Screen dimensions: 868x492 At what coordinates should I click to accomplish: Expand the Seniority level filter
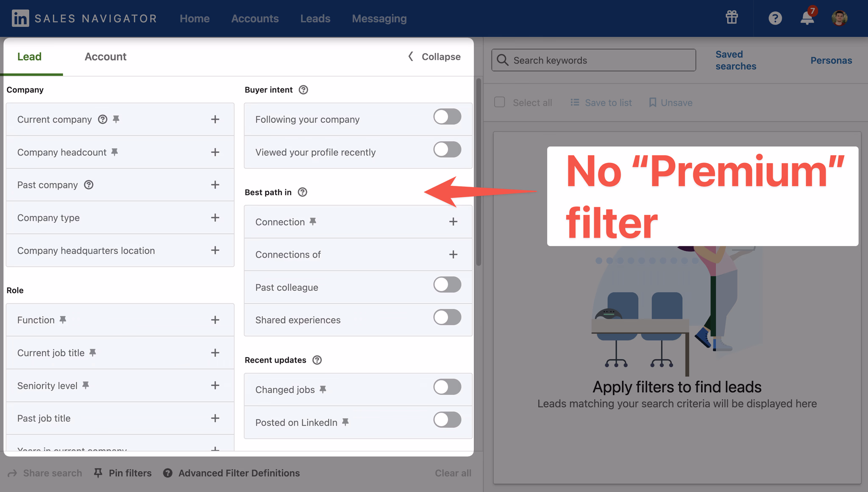(215, 385)
